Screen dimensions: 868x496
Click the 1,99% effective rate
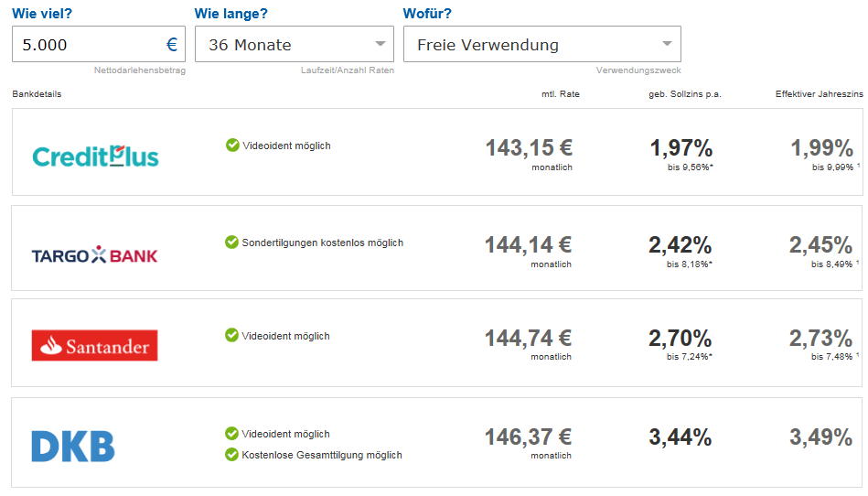(x=821, y=148)
